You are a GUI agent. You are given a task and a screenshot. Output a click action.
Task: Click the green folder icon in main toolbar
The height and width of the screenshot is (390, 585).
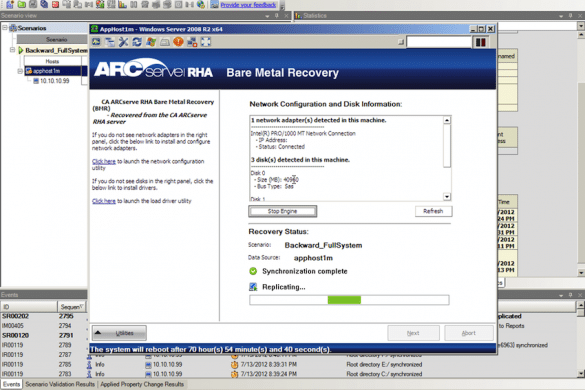pos(22,4)
